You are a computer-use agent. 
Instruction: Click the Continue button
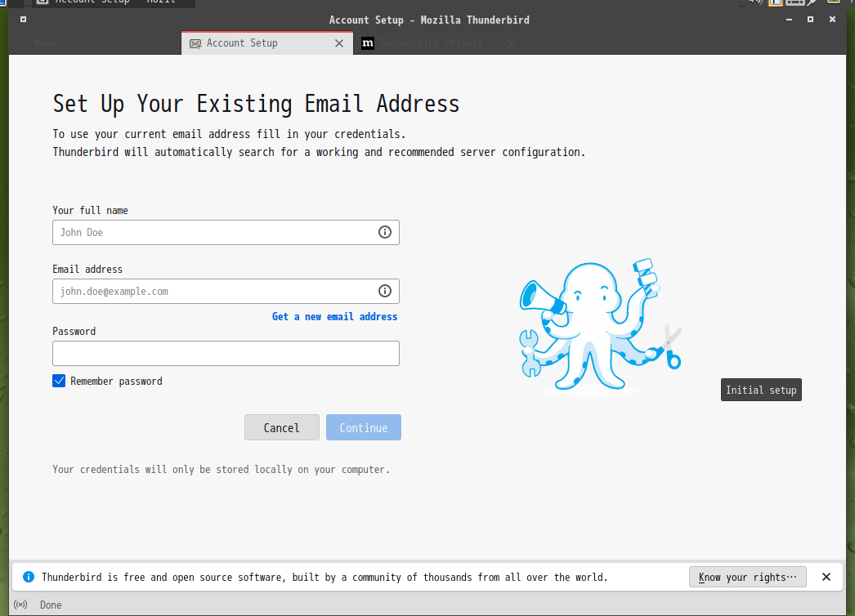click(x=364, y=427)
